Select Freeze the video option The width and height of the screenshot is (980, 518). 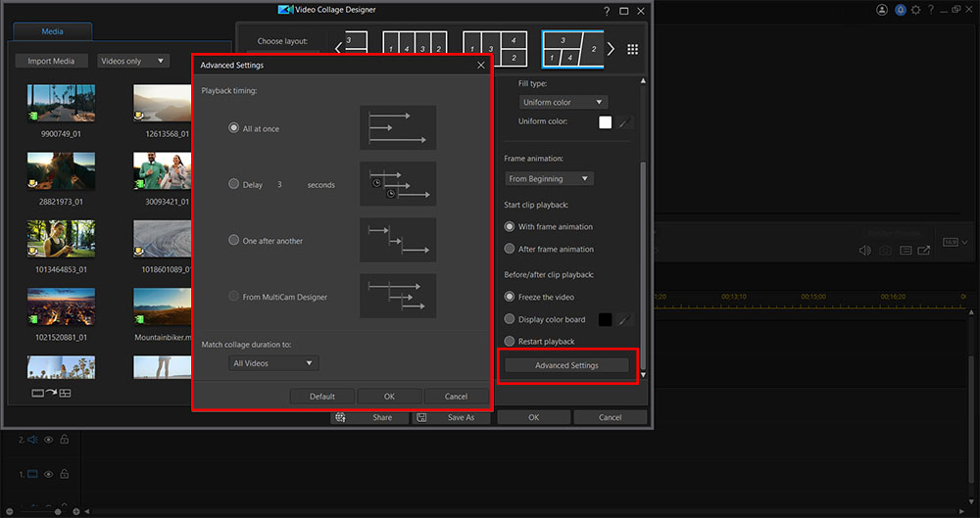(x=510, y=297)
